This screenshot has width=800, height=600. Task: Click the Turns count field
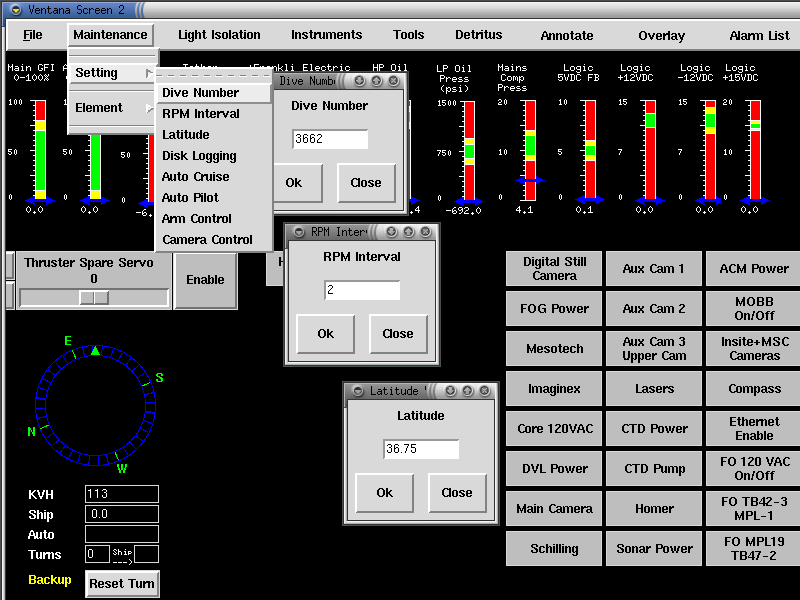[97, 554]
